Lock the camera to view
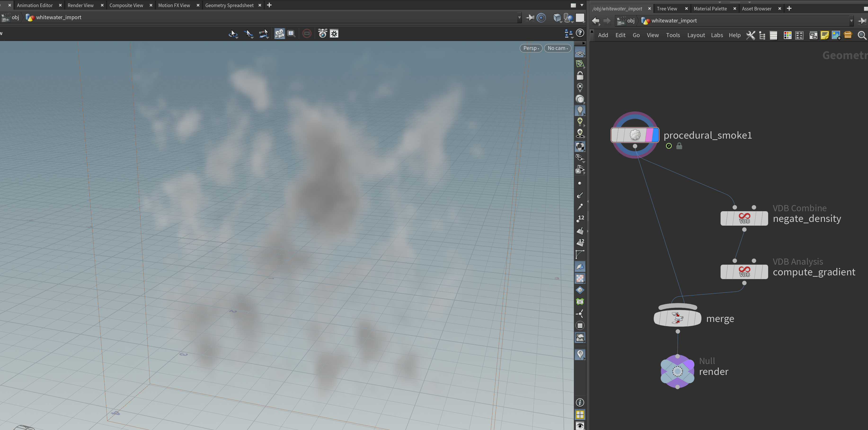This screenshot has height=430, width=868. pos(580,75)
